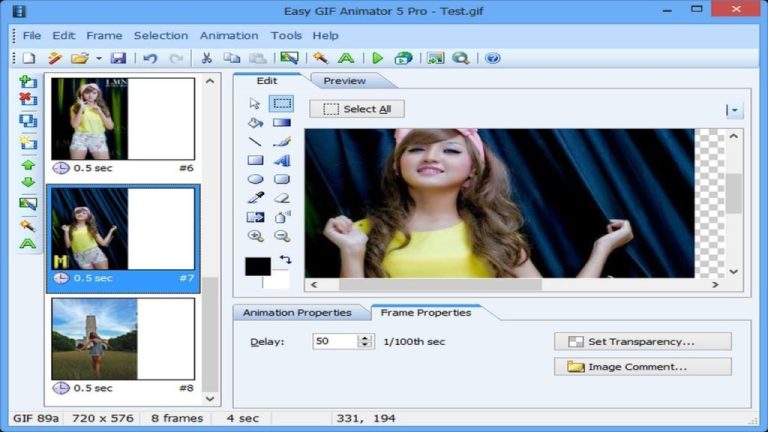Screen dimensions: 768x432
Task: Select the rounded rectangle tool
Action: click(282, 179)
